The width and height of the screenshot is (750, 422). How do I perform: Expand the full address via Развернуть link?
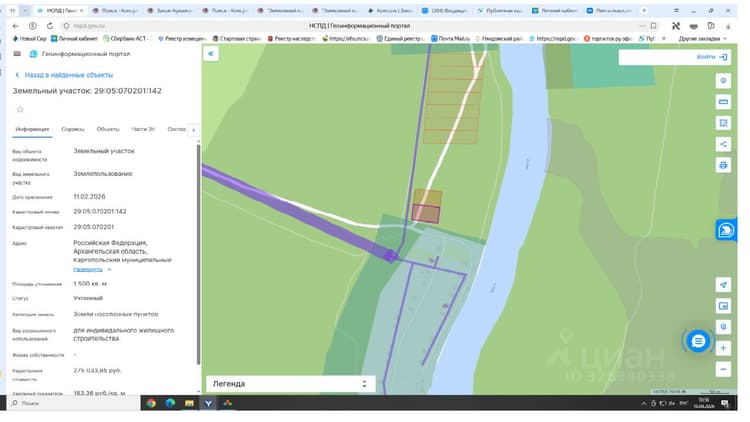click(88, 270)
